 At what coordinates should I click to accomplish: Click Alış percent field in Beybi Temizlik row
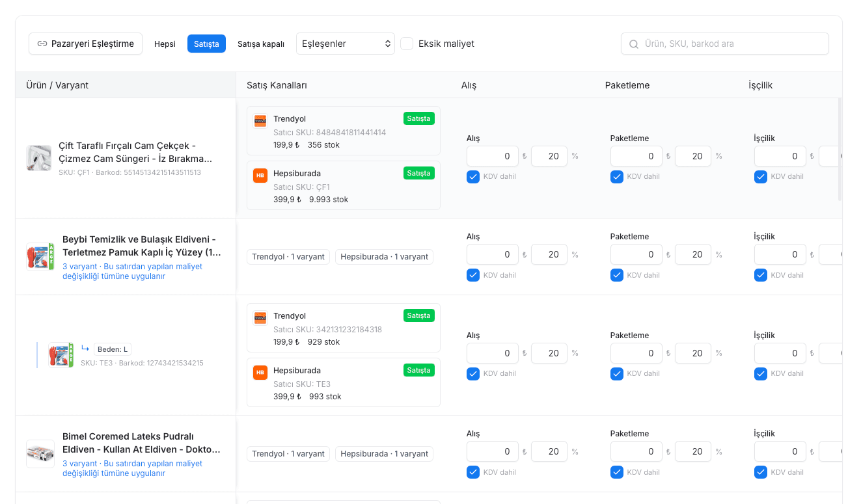(549, 254)
